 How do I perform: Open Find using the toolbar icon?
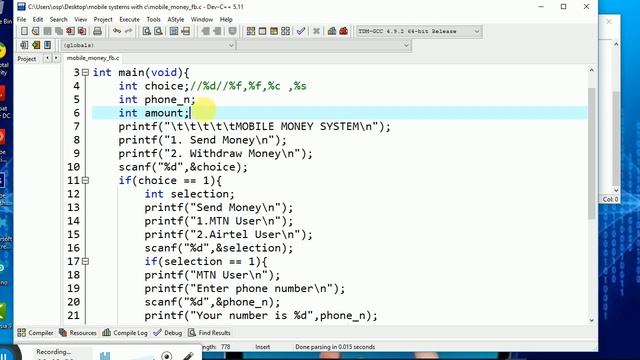[147, 31]
